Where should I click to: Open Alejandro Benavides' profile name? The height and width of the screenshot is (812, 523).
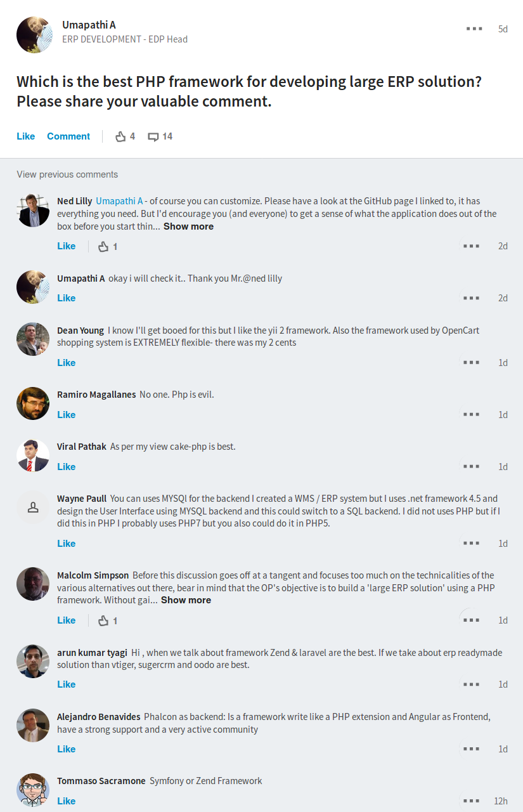[99, 717]
